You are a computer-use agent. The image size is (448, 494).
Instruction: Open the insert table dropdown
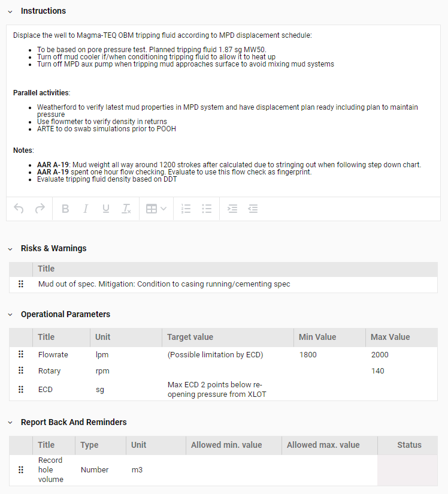pyautogui.click(x=156, y=209)
